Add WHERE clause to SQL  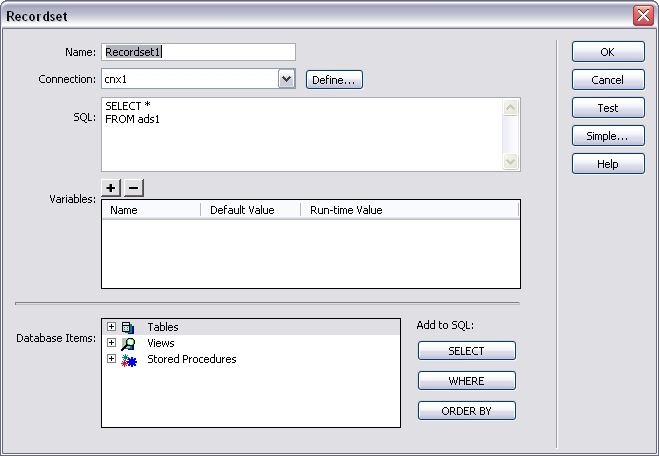466,381
